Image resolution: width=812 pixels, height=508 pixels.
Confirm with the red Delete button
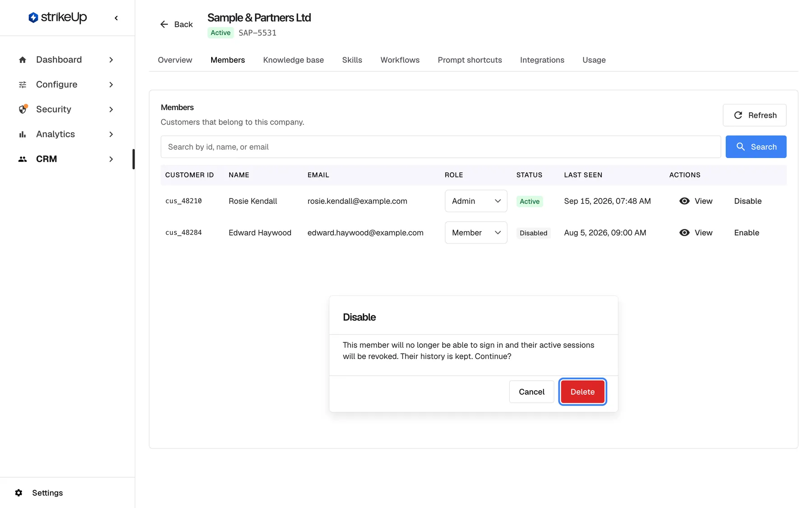(x=582, y=392)
